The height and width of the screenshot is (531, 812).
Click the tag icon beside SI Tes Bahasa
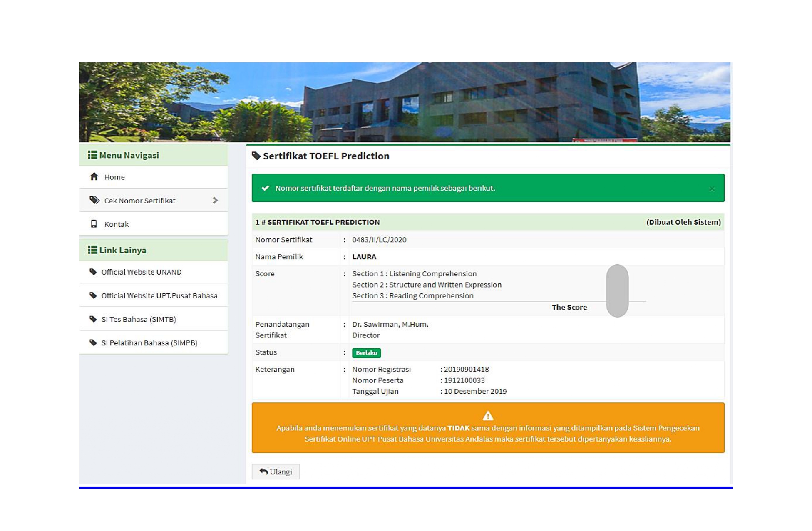pos(93,319)
